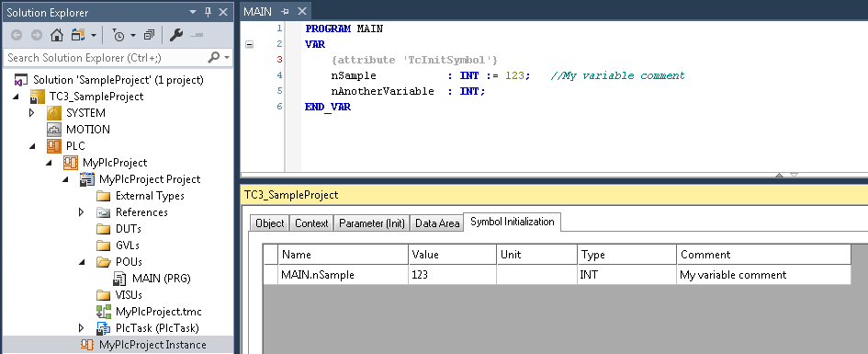
Task: Toggle auto-hide pin on Solution Explorer
Action: pyautogui.click(x=208, y=12)
